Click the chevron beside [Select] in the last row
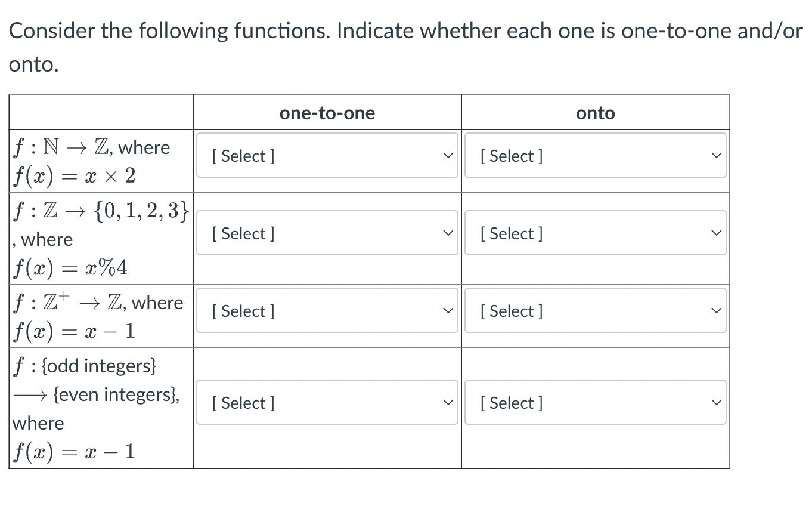This screenshot has height=512, width=812. pyautogui.click(x=448, y=402)
